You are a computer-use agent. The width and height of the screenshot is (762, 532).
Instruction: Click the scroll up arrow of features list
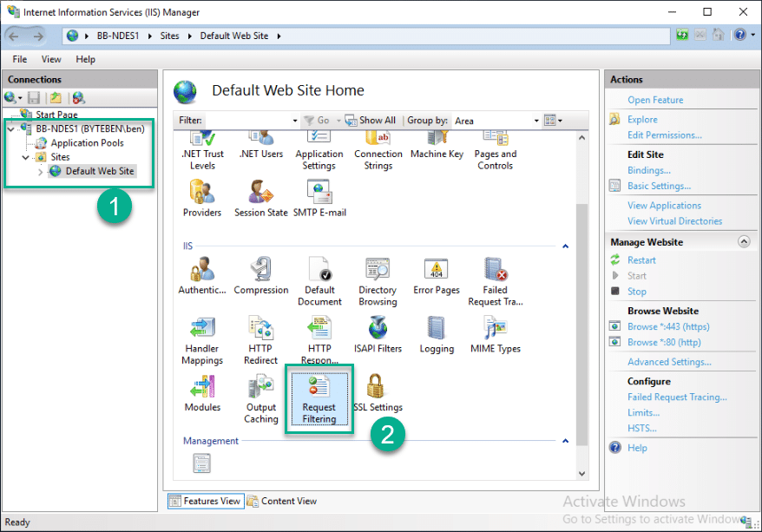tap(581, 137)
